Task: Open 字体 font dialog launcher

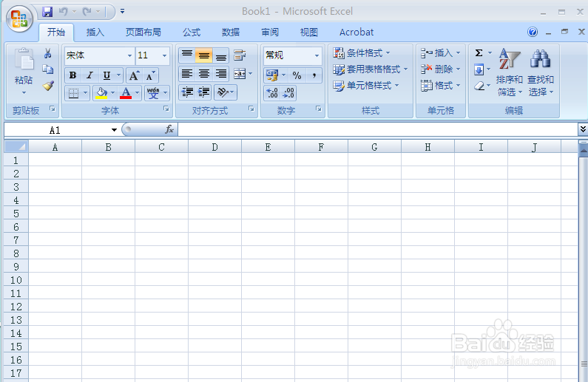Action: click(166, 109)
